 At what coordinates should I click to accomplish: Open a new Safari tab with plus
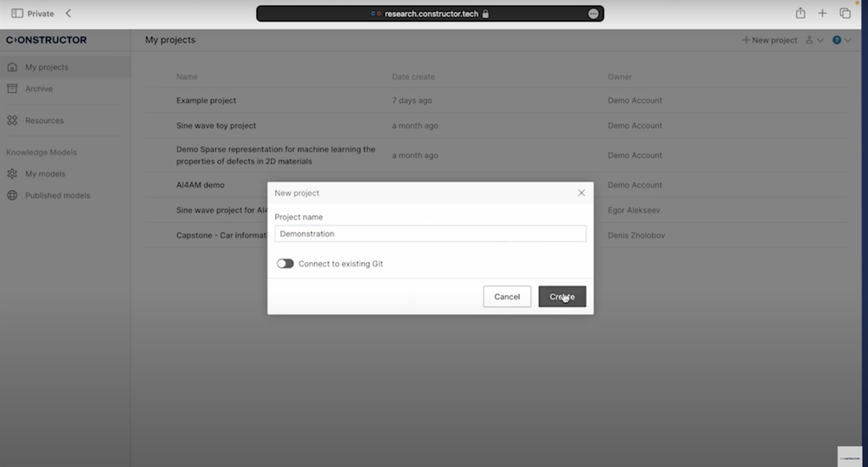coord(822,13)
